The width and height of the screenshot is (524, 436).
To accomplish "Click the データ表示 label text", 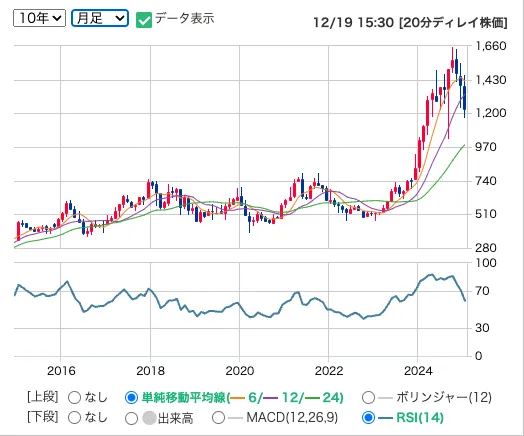I will click(184, 18).
